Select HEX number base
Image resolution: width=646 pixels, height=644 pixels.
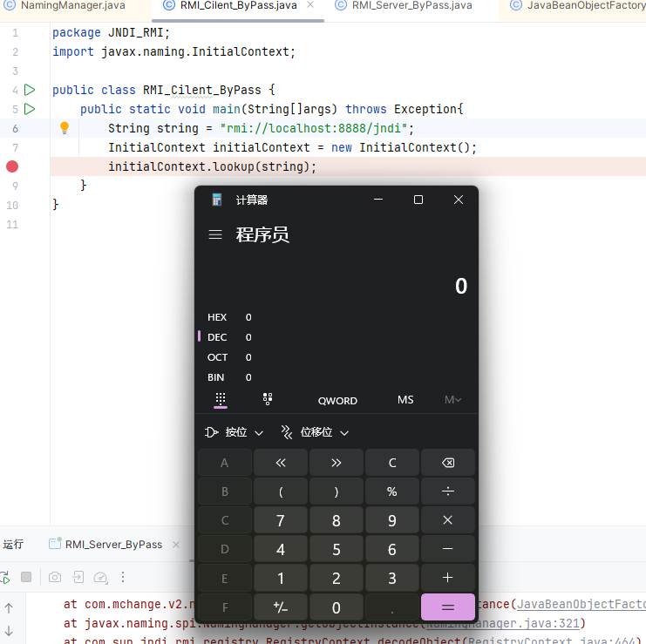click(218, 317)
